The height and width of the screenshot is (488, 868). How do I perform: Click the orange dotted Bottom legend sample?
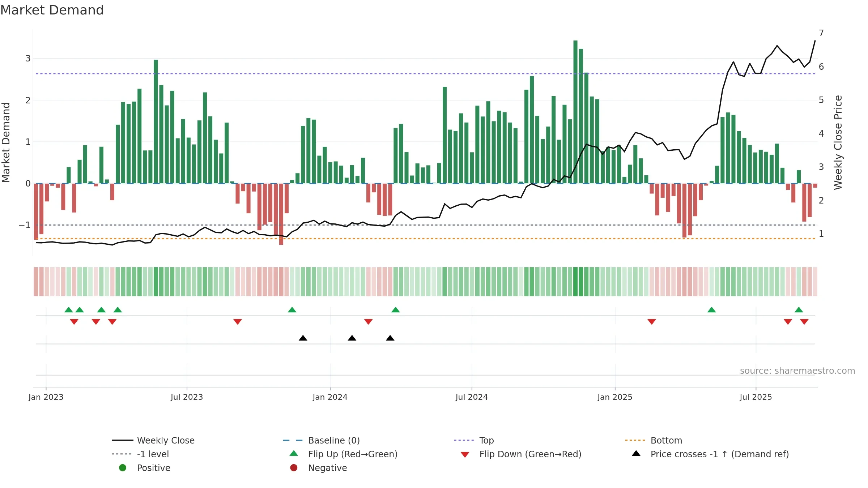pos(635,440)
